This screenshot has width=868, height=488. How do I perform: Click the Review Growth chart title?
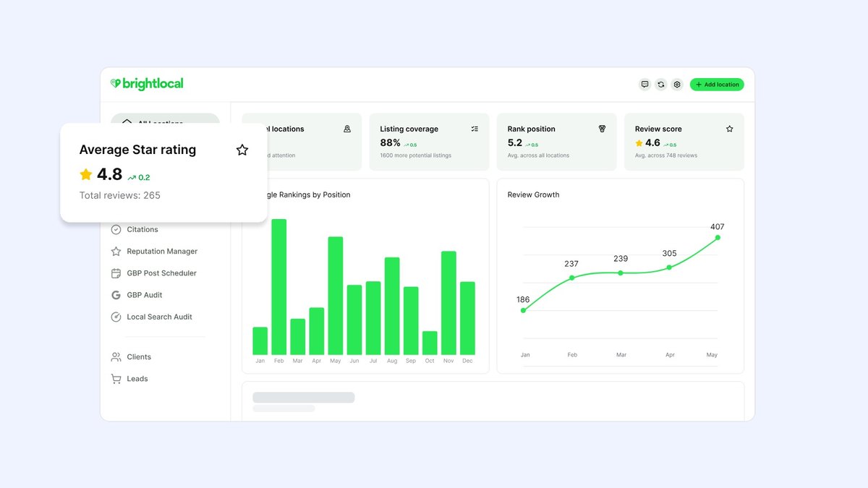point(533,194)
